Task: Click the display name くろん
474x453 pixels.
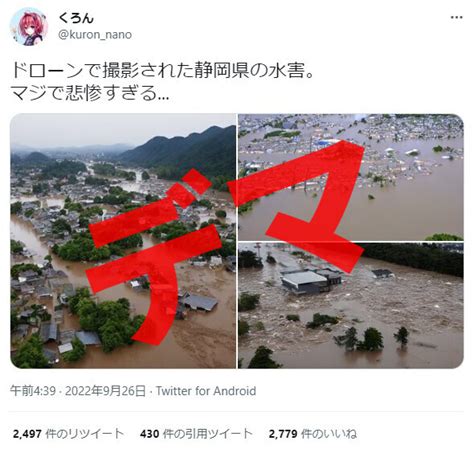Action: tap(76, 18)
